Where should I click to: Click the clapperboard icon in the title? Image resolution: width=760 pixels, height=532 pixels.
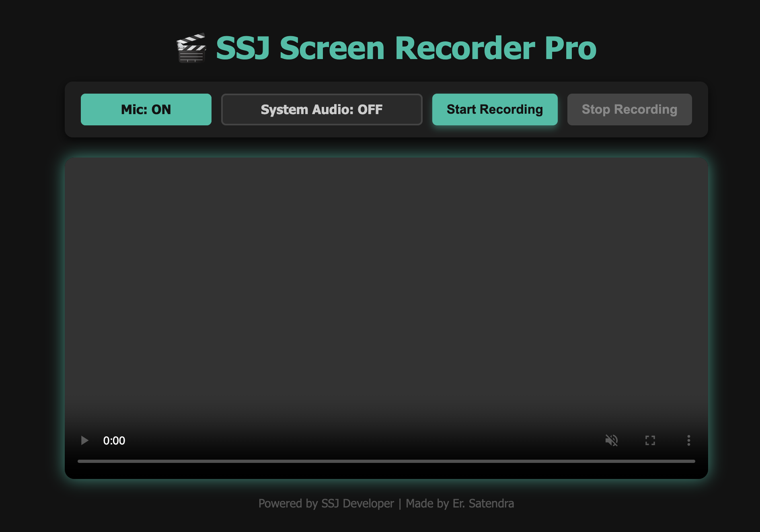(191, 48)
